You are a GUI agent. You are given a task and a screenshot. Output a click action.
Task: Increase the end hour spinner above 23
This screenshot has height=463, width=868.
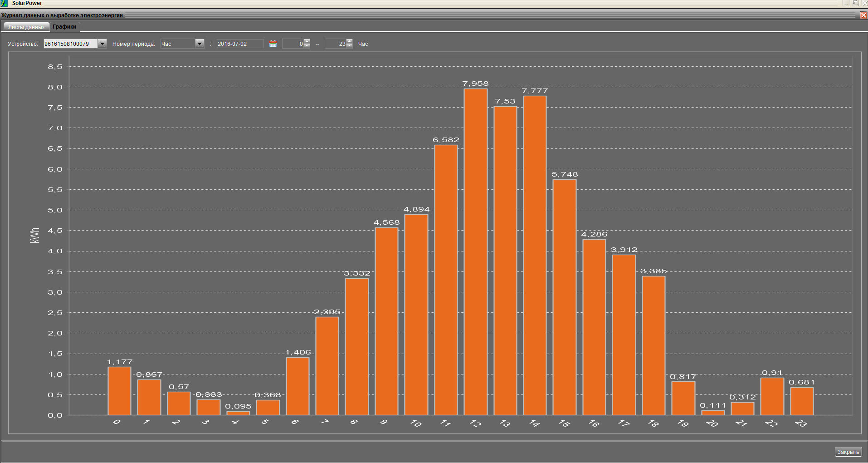coord(350,41)
